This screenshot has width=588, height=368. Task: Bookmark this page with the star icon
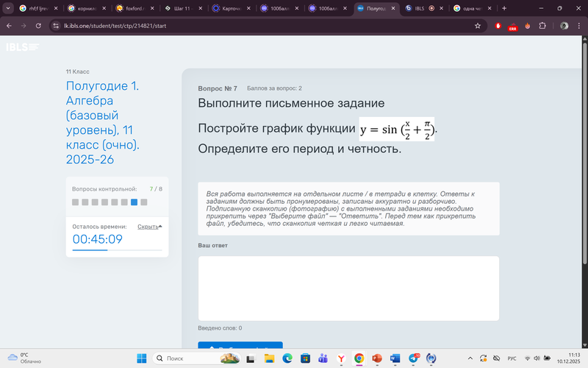[478, 25]
